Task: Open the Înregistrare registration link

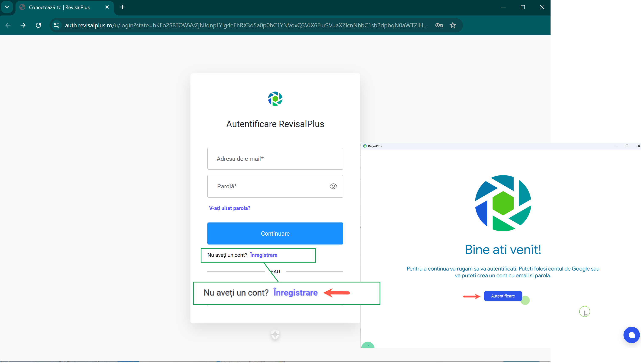Action: click(x=263, y=255)
